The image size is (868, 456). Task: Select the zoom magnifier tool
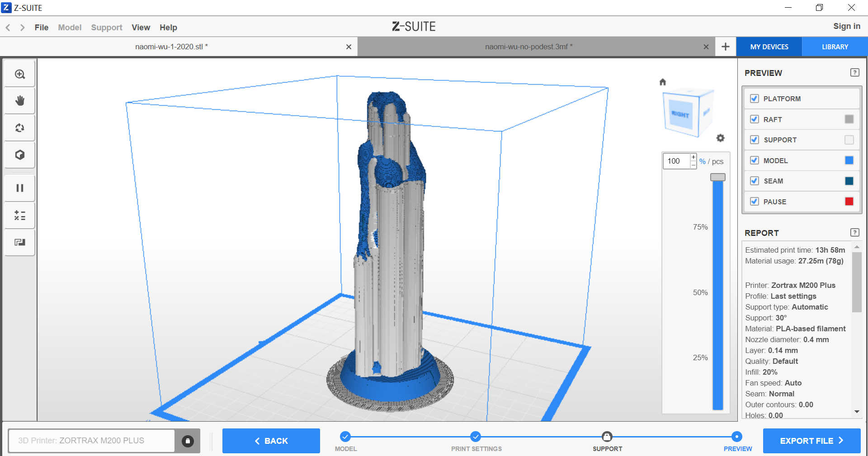(x=20, y=74)
